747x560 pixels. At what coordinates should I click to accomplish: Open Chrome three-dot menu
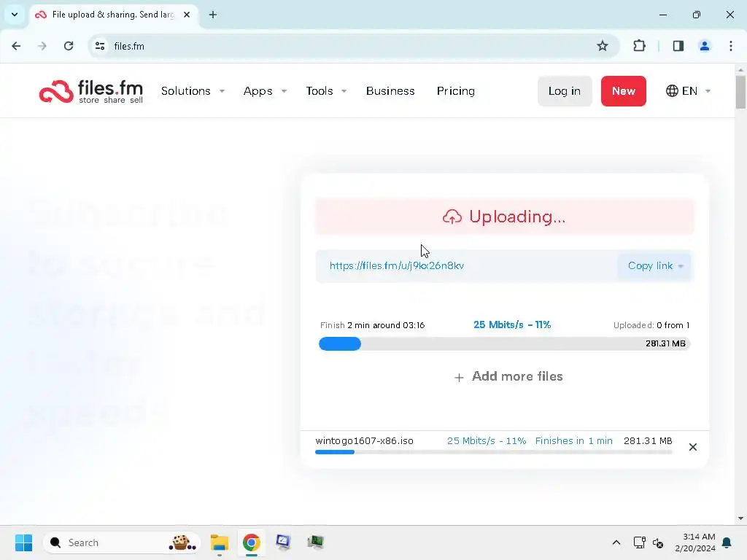coord(731,46)
